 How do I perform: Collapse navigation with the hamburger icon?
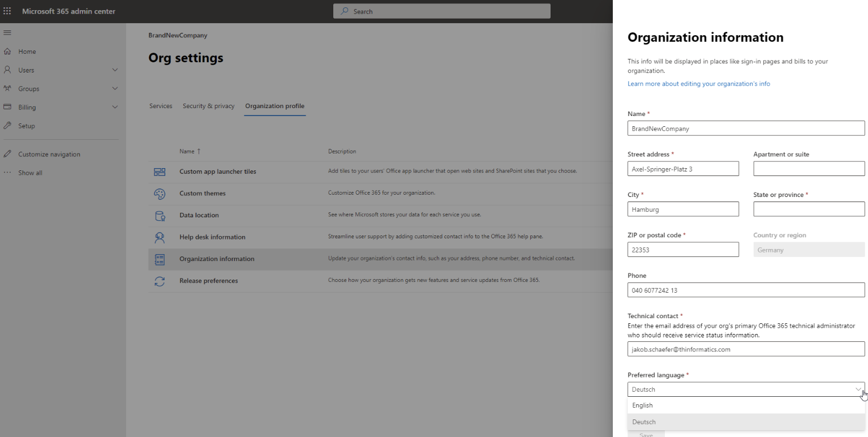(x=7, y=32)
